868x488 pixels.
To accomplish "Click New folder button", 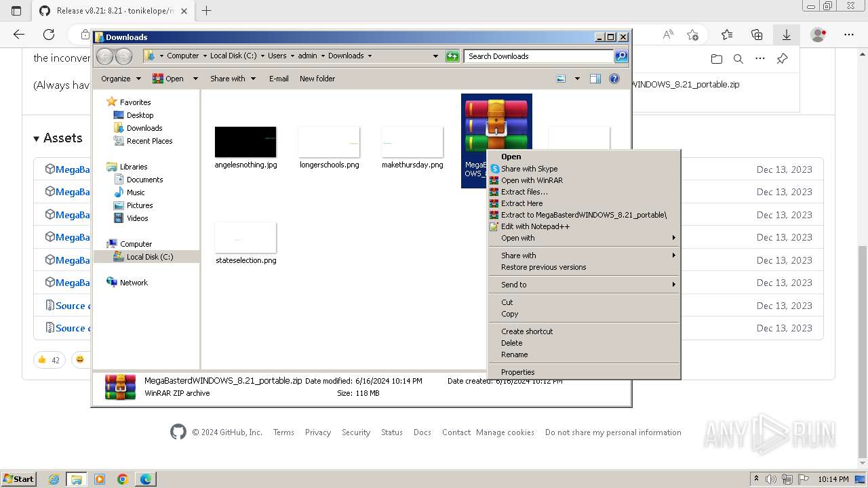I will [317, 79].
